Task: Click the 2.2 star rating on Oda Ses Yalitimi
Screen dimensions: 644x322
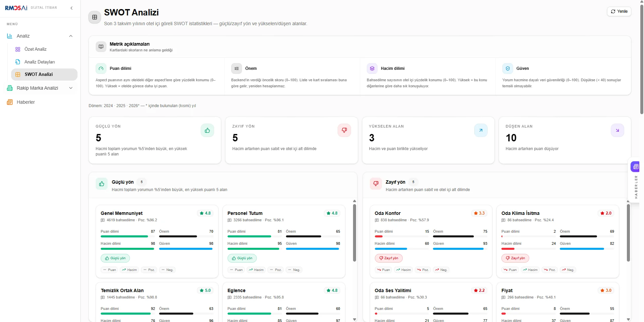Action: pos(479,290)
